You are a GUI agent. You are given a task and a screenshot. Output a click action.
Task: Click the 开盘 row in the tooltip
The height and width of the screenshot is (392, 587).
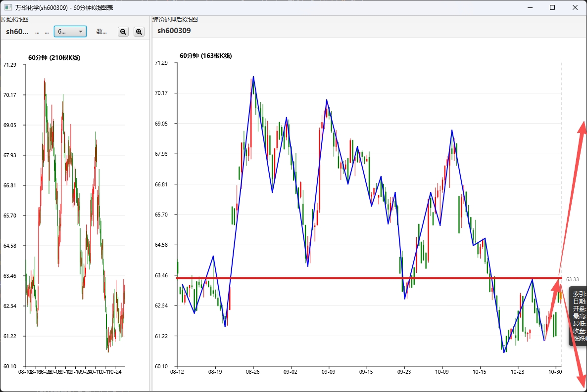coord(580,309)
